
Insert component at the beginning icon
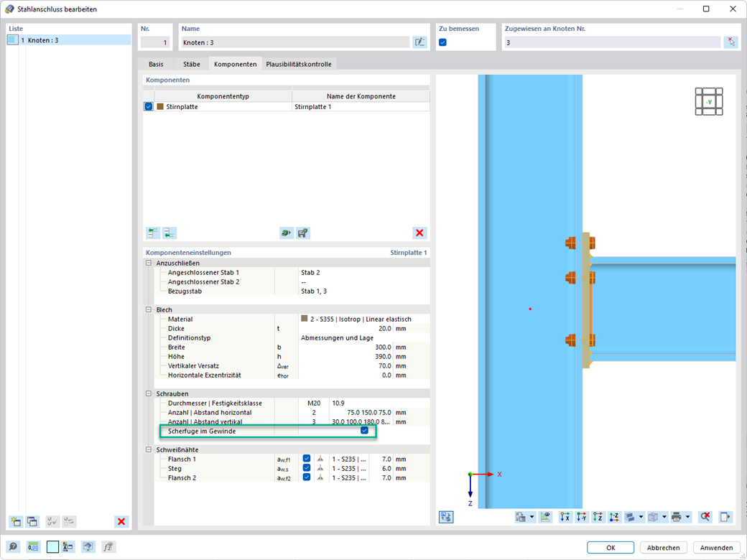[x=153, y=233]
